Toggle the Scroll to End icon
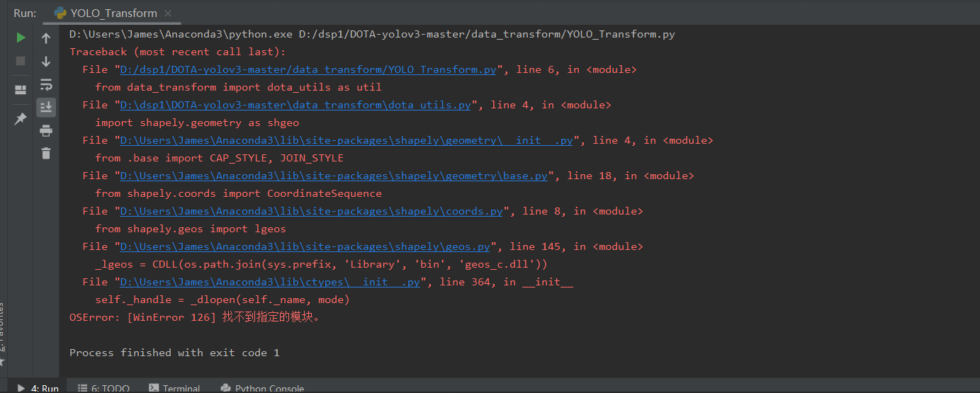 click(x=46, y=107)
